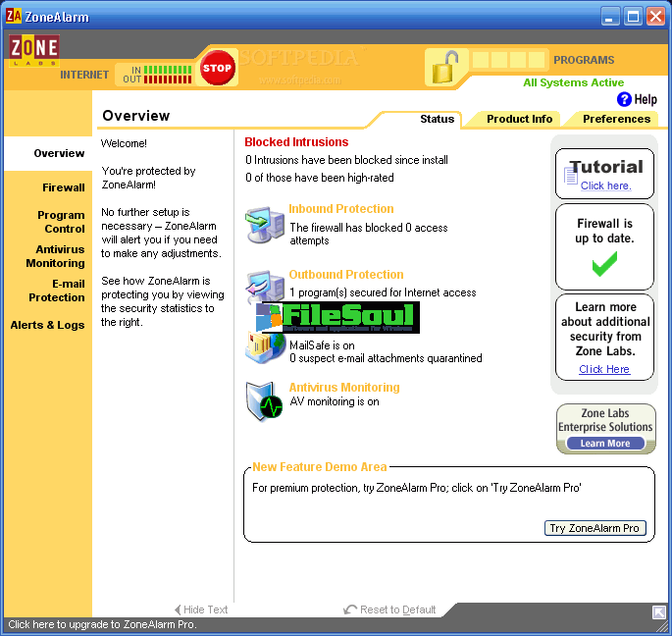
Task: Open Alerts & Logs section
Action: point(47,325)
